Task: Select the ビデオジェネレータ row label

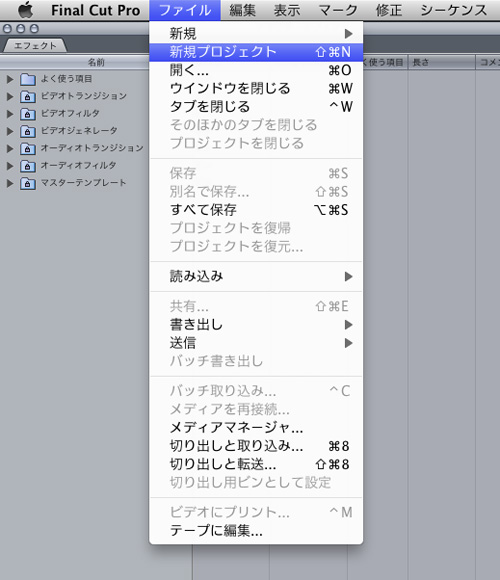Action: (79, 131)
